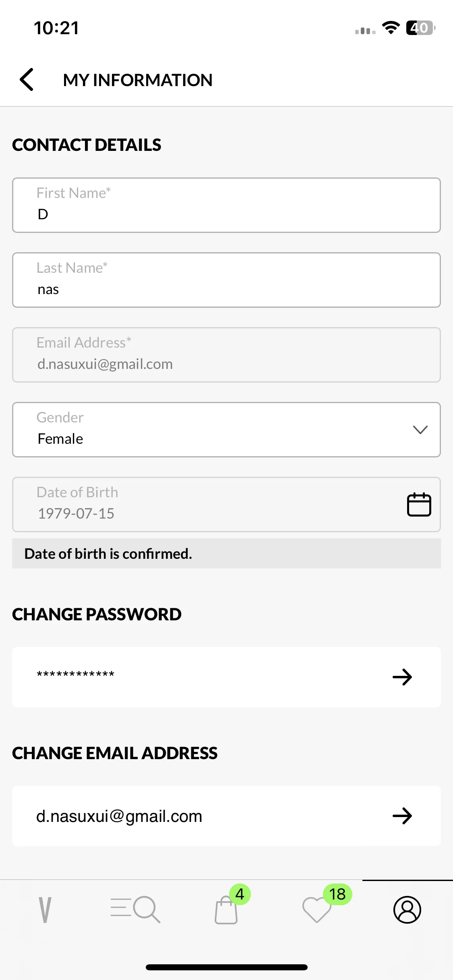Open the Gender field showing Female
Screen dimensions: 453x980
pos(226,430)
